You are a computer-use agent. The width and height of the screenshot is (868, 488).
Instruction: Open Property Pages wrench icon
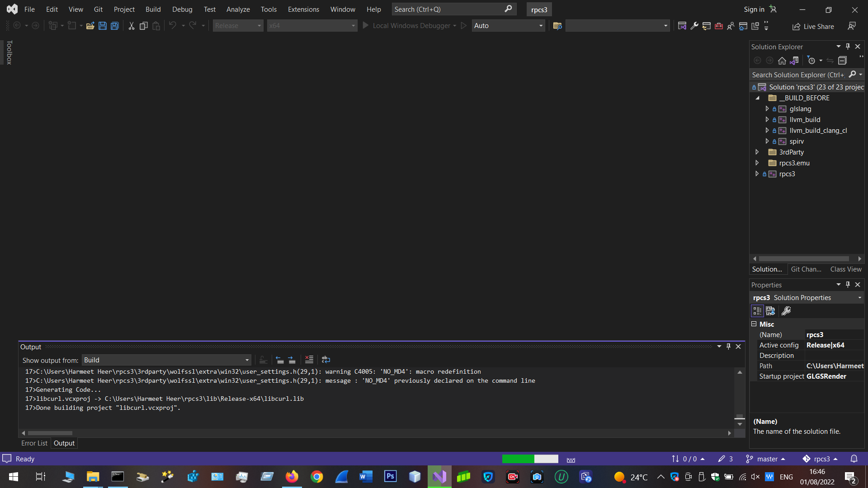point(786,311)
